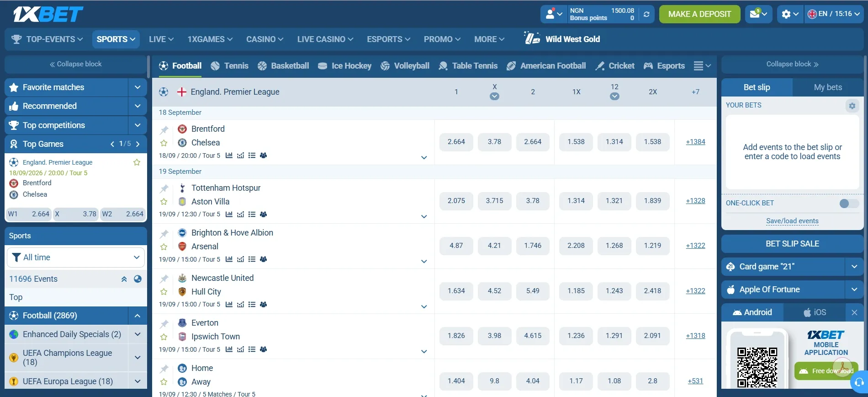Expand the Recommended section
868x397 pixels.
pos(138,106)
